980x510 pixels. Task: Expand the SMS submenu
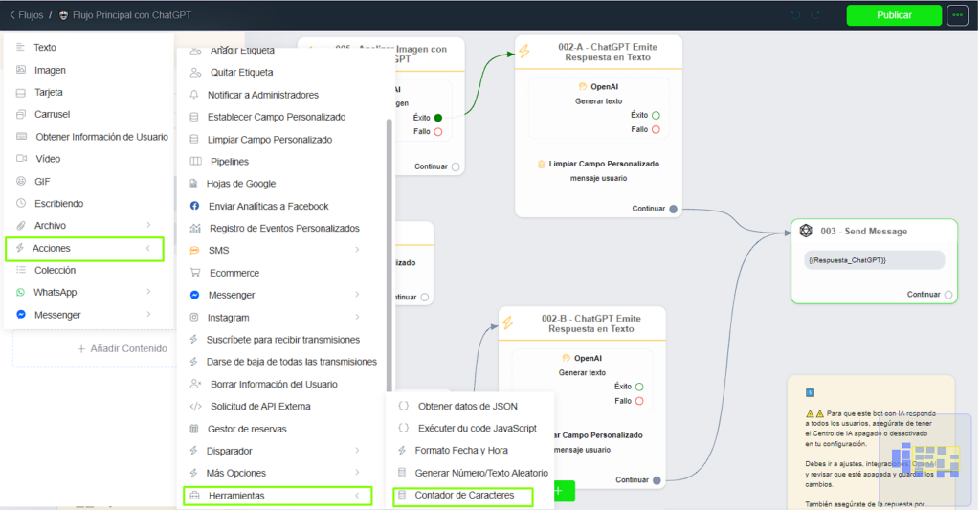point(357,251)
